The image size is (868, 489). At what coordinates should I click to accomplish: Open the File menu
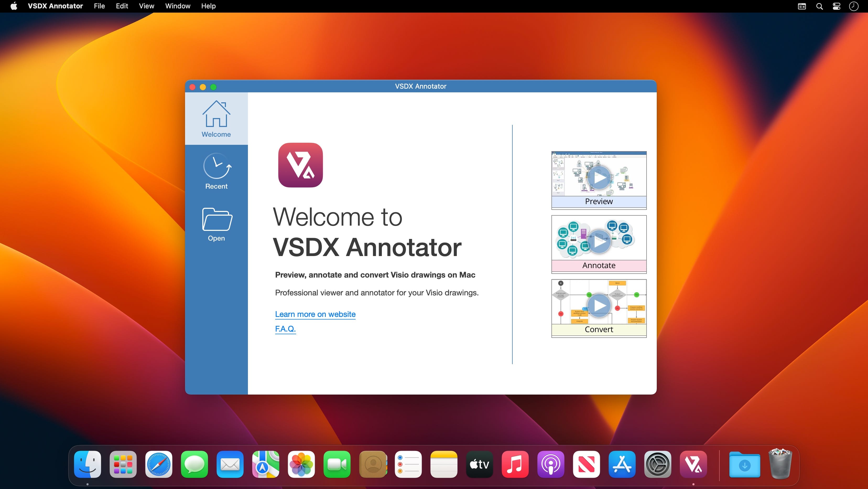99,6
